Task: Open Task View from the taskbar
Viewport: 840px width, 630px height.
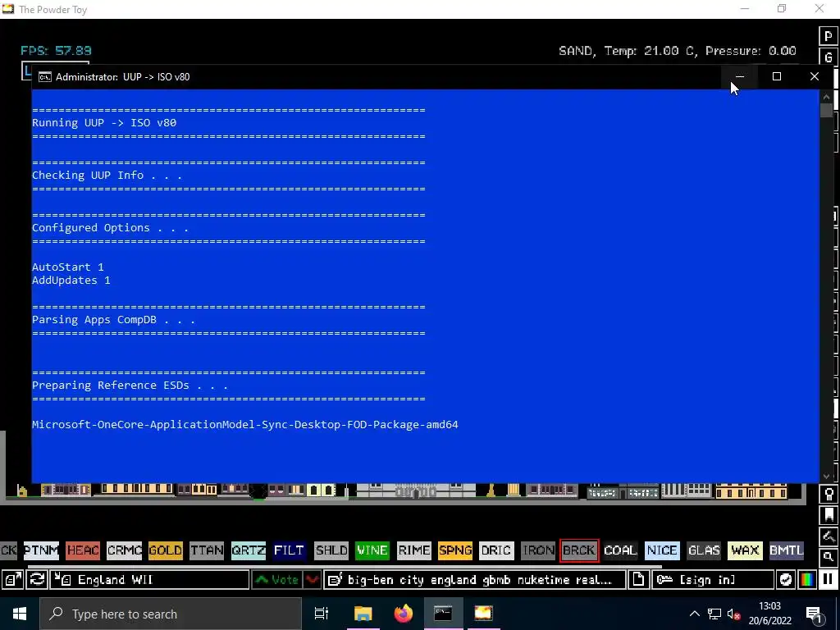Action: pyautogui.click(x=322, y=614)
